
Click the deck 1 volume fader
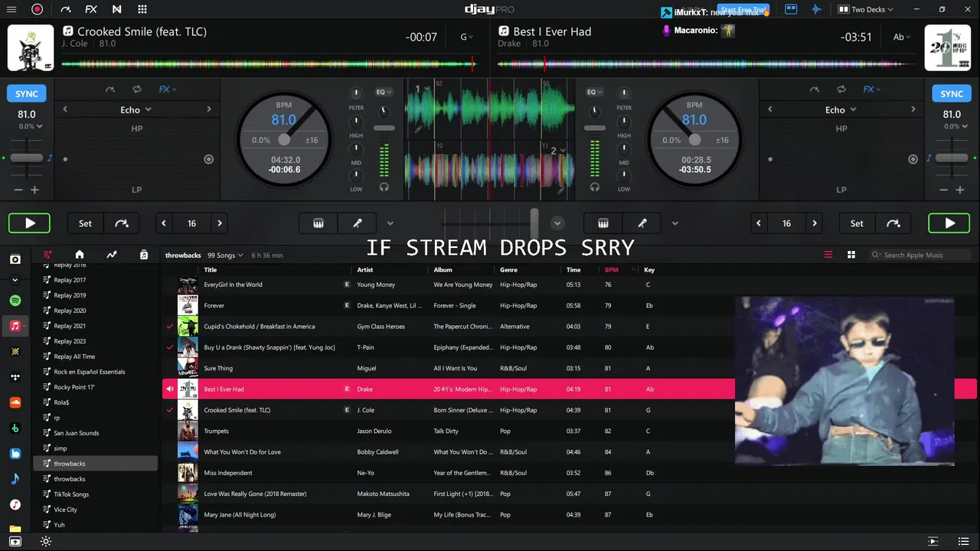pos(384,128)
